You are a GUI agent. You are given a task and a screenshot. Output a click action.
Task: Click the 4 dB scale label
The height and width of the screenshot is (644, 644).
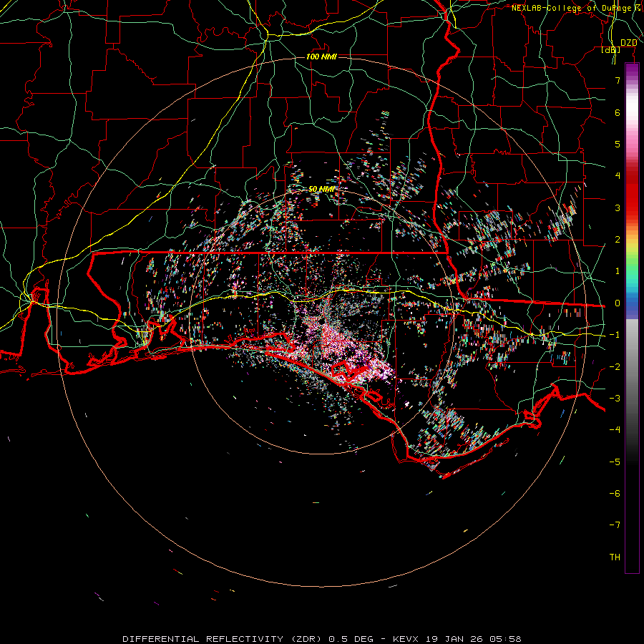pyautogui.click(x=618, y=176)
